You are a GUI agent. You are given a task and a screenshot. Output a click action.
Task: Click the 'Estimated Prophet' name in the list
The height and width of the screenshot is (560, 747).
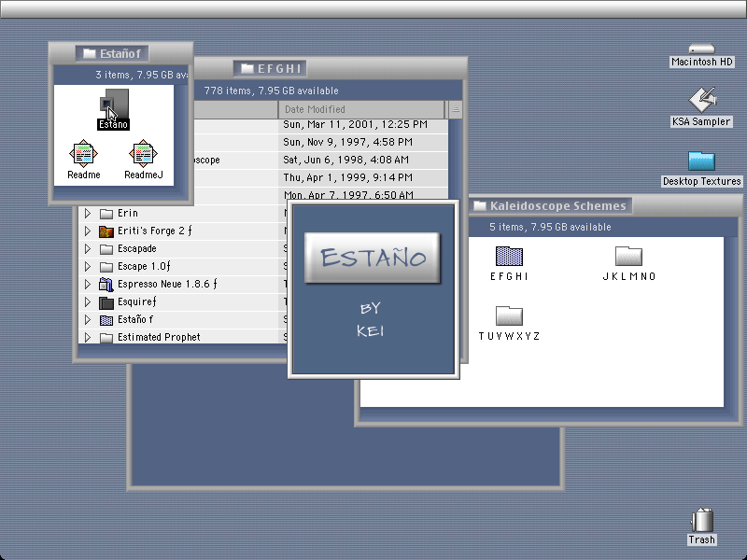(159, 338)
